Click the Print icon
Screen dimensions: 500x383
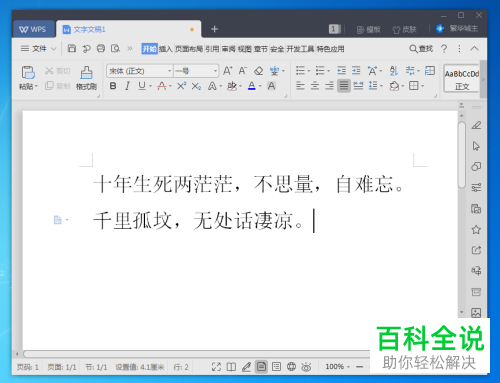coord(101,49)
